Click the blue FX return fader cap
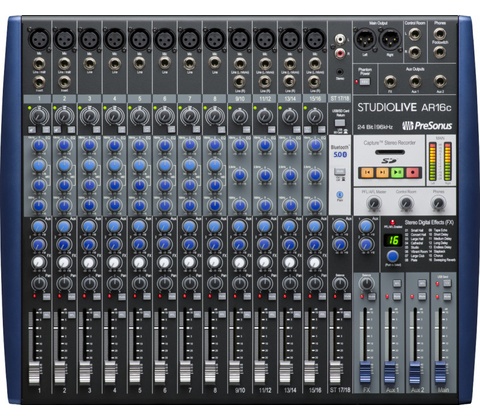 [x=365, y=372]
